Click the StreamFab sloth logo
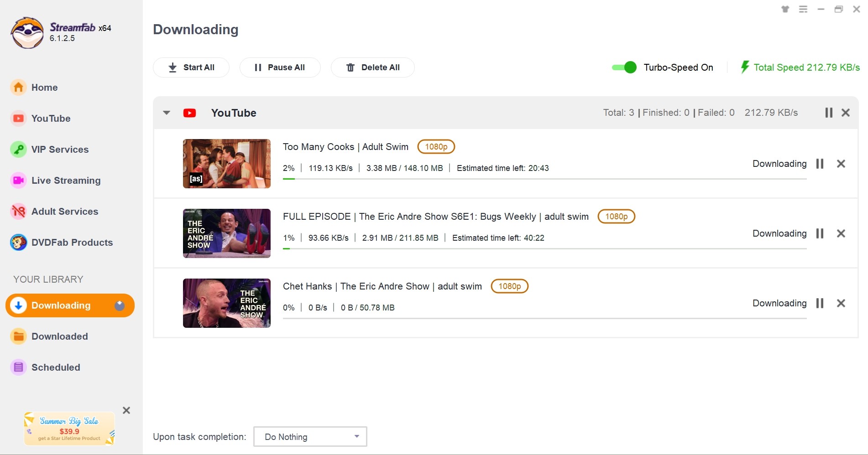Viewport: 868px width, 455px height. (27, 33)
